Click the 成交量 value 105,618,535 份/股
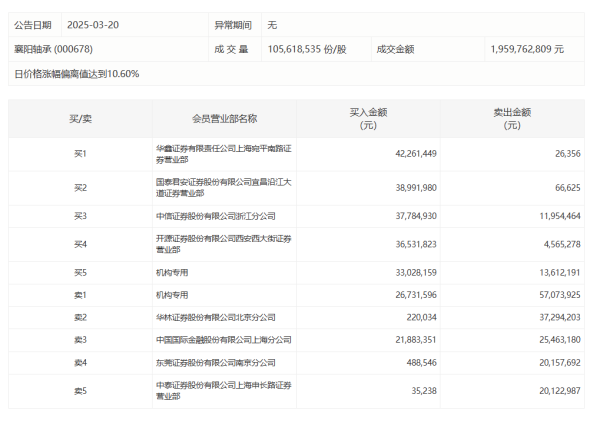Image resolution: width=600 pixels, height=421 pixels. (308, 48)
